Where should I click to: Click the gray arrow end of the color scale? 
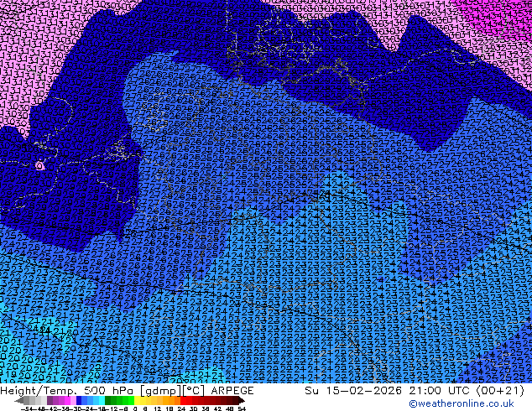point(19,400)
